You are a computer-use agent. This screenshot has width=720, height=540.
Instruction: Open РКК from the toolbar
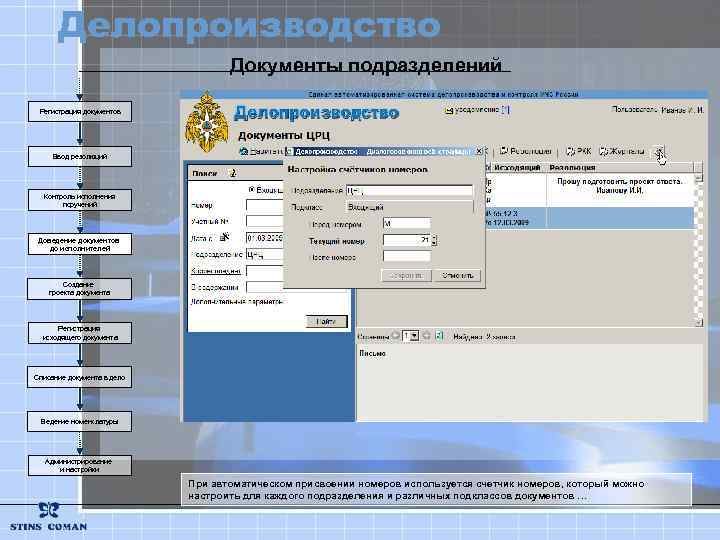click(x=579, y=151)
